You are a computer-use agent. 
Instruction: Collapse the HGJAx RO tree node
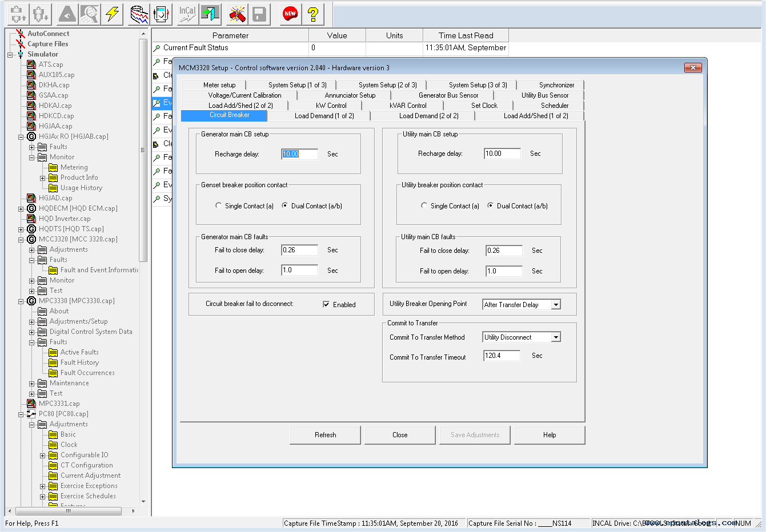21,137
